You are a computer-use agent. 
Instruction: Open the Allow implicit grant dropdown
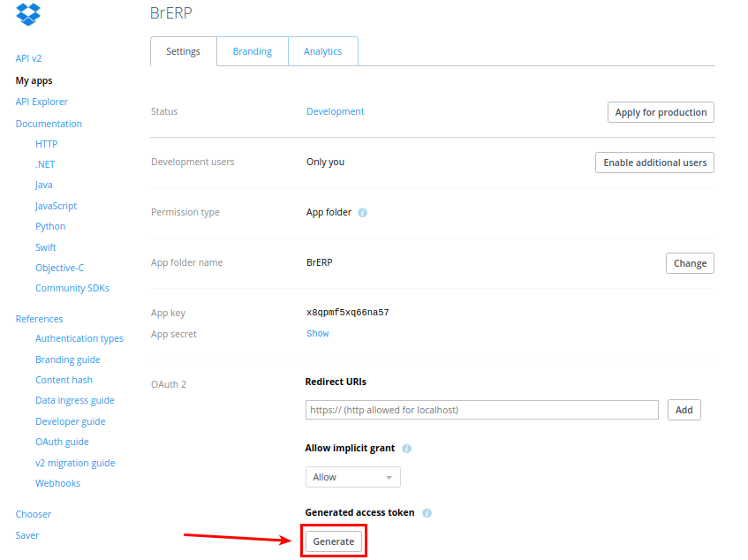coord(352,477)
